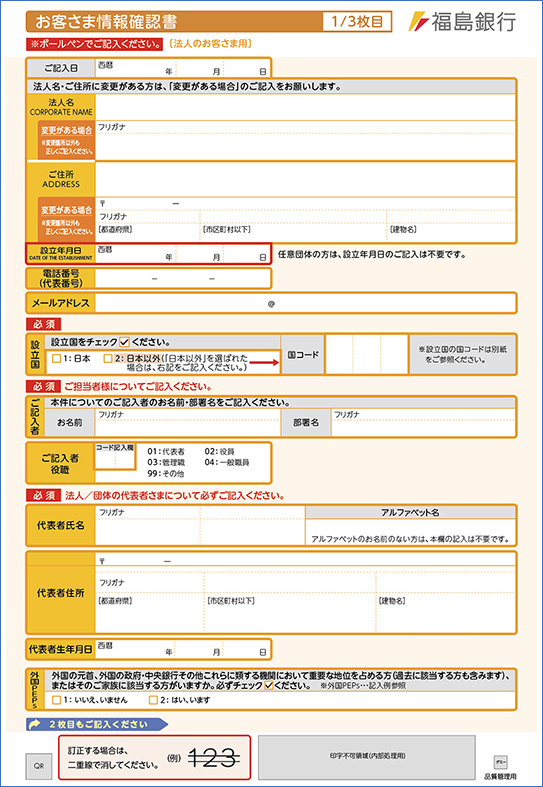Click the strikethrough 123 correction example
543x787 pixels.
coord(213,757)
